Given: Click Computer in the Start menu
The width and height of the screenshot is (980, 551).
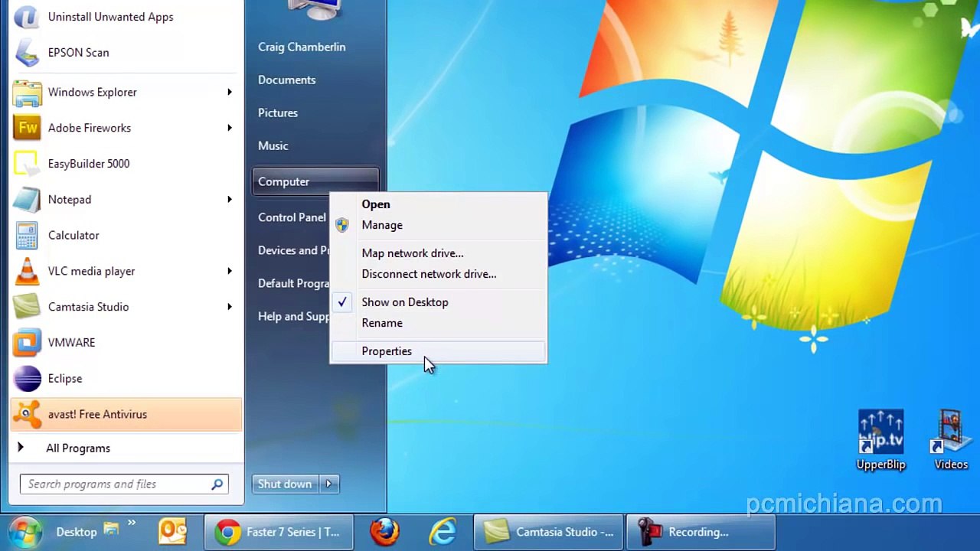Looking at the screenshot, I should point(315,181).
